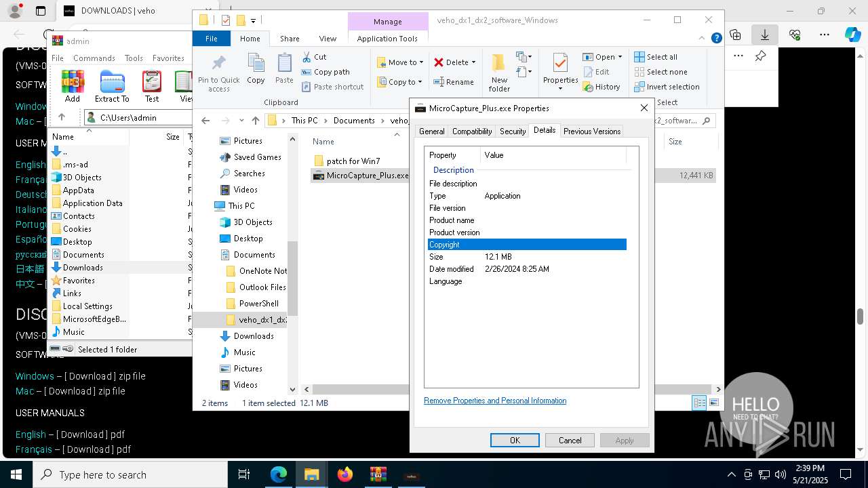The height and width of the screenshot is (488, 868).
Task: Open the File tab in Explorer
Action: point(212,39)
